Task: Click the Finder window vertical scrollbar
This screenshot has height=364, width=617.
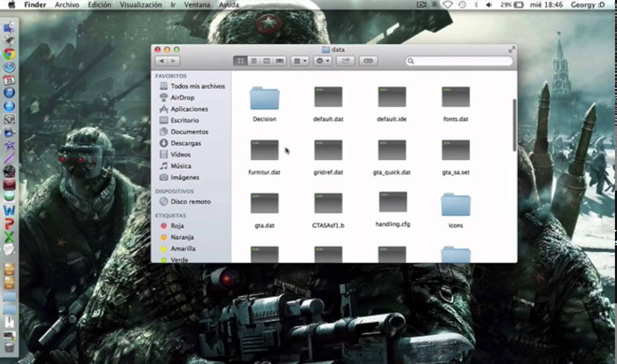Action: (514, 125)
